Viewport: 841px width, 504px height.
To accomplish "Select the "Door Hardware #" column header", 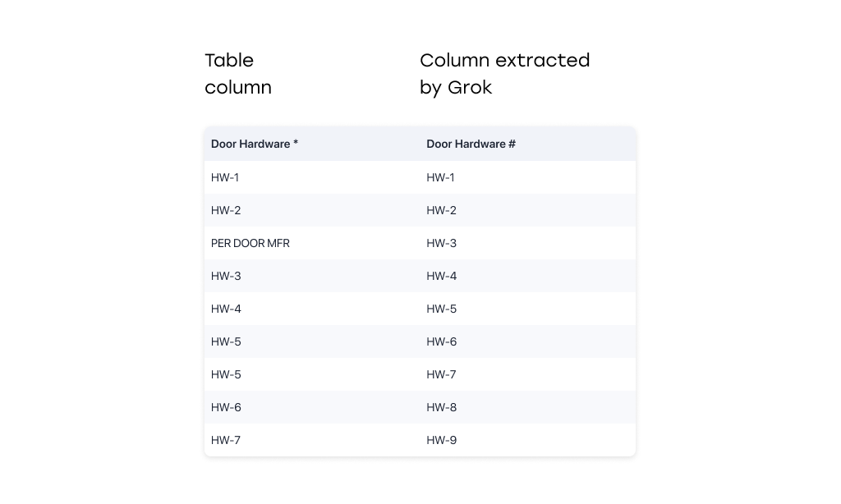I will tap(471, 144).
